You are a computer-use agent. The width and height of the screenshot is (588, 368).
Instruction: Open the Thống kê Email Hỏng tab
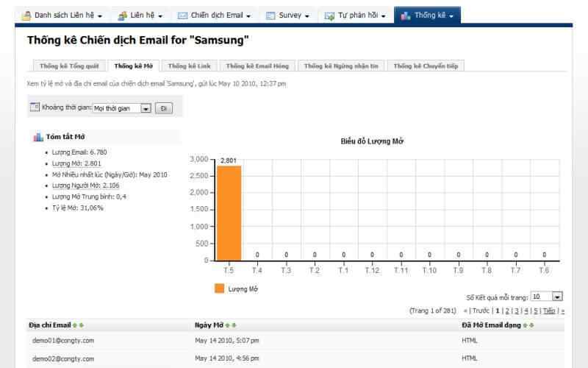click(257, 66)
